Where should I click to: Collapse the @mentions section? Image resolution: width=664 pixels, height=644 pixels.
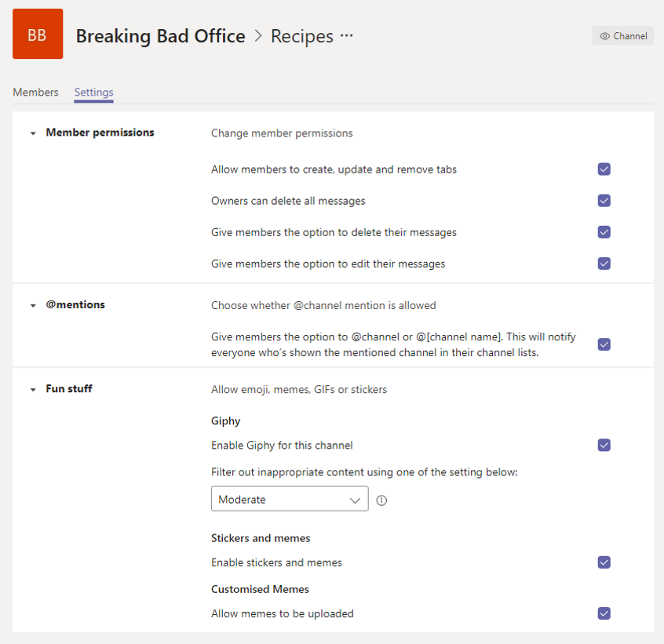tap(33, 305)
